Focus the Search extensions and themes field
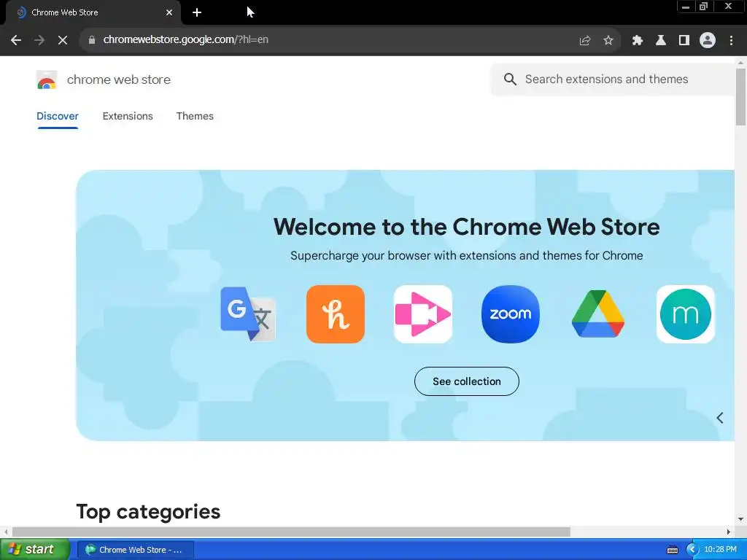747x560 pixels. 614,79
